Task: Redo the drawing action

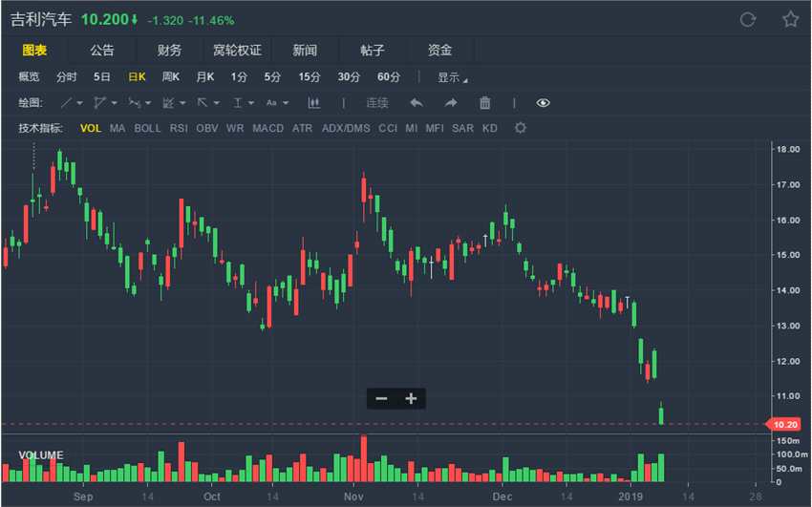Action: 451,103
